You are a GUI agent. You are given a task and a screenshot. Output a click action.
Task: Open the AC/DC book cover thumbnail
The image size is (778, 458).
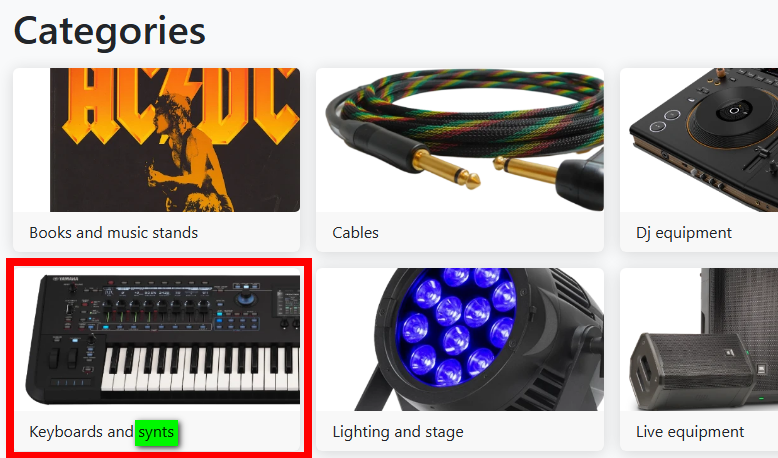point(175,140)
